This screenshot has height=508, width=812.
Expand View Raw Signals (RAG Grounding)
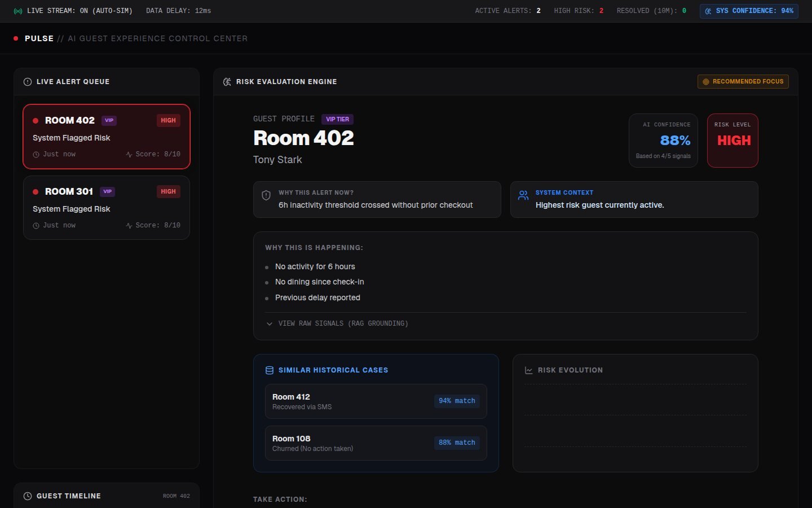tap(337, 323)
